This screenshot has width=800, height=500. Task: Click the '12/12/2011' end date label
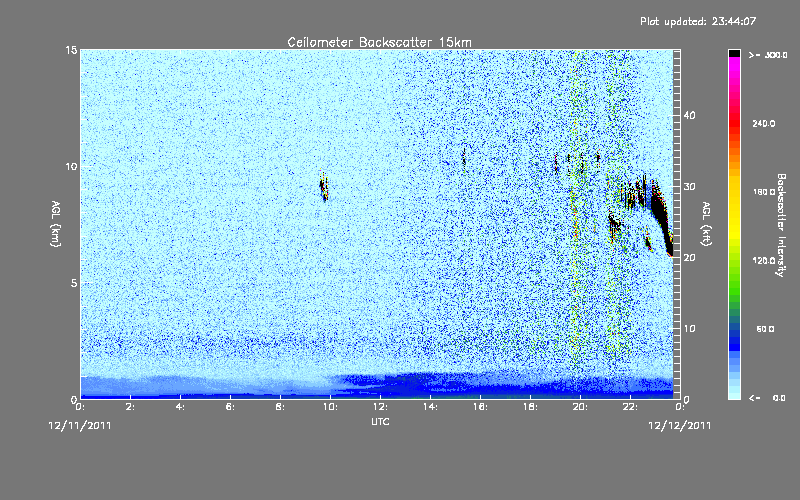[x=680, y=426]
